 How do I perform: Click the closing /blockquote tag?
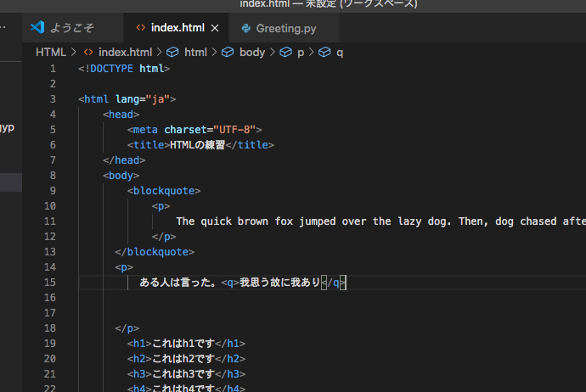[x=155, y=252]
